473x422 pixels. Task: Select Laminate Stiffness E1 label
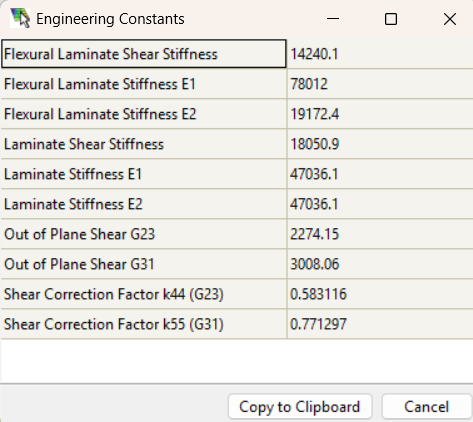pos(73,174)
